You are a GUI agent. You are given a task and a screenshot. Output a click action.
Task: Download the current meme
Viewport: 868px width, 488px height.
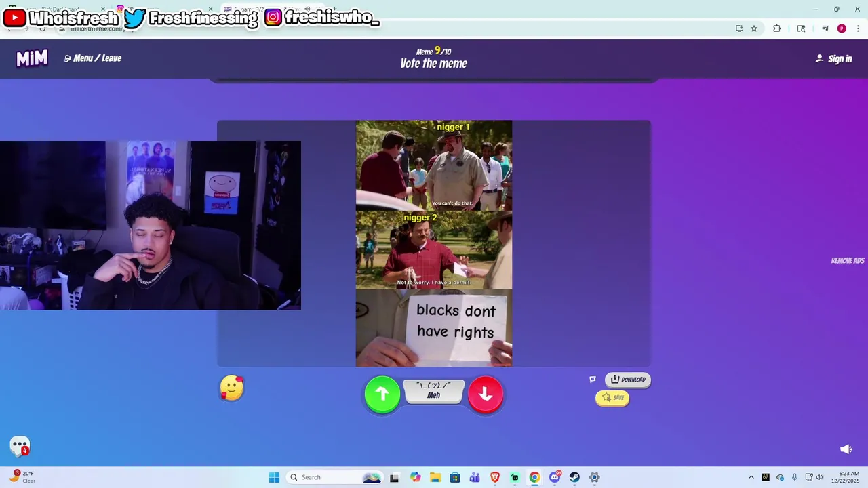628,380
